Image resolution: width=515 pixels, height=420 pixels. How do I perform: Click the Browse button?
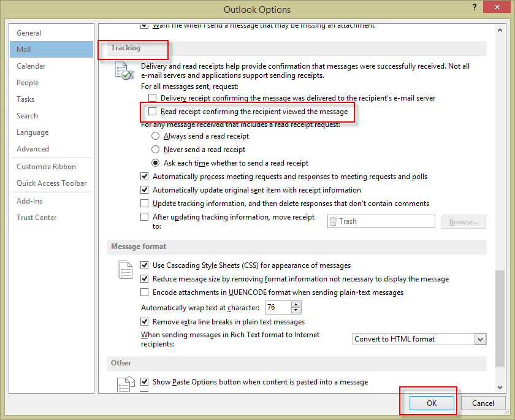pos(464,222)
